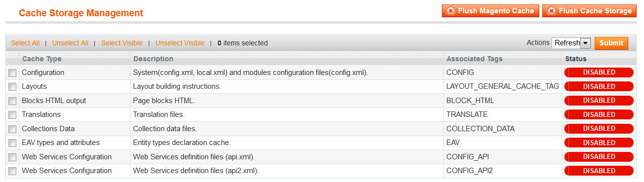Select the Blocks HTML output checkbox
The image size is (644, 182).
click(12, 101)
